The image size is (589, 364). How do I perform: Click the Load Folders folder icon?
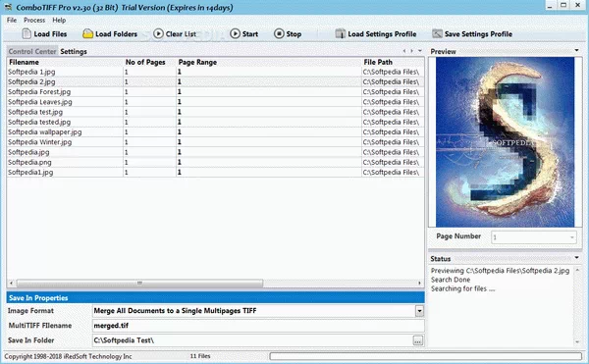(x=87, y=33)
